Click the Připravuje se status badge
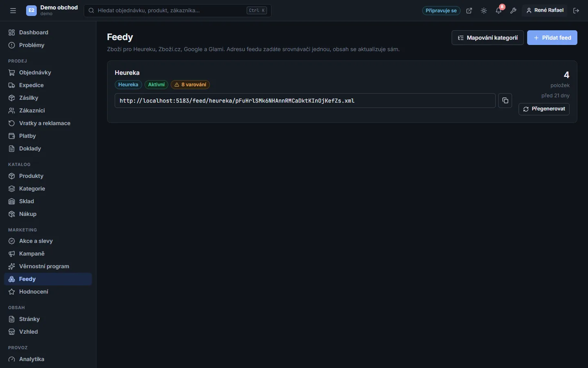The height and width of the screenshot is (368, 588). 441,11
